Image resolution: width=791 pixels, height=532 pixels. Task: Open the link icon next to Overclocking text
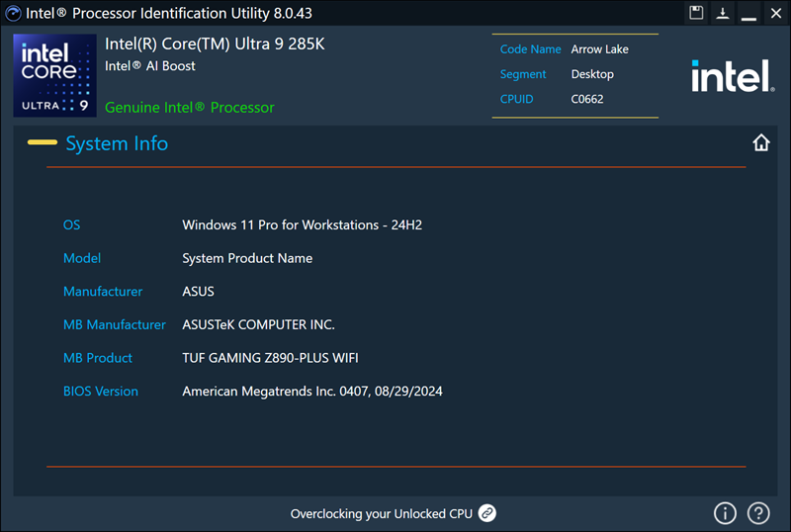pos(486,513)
